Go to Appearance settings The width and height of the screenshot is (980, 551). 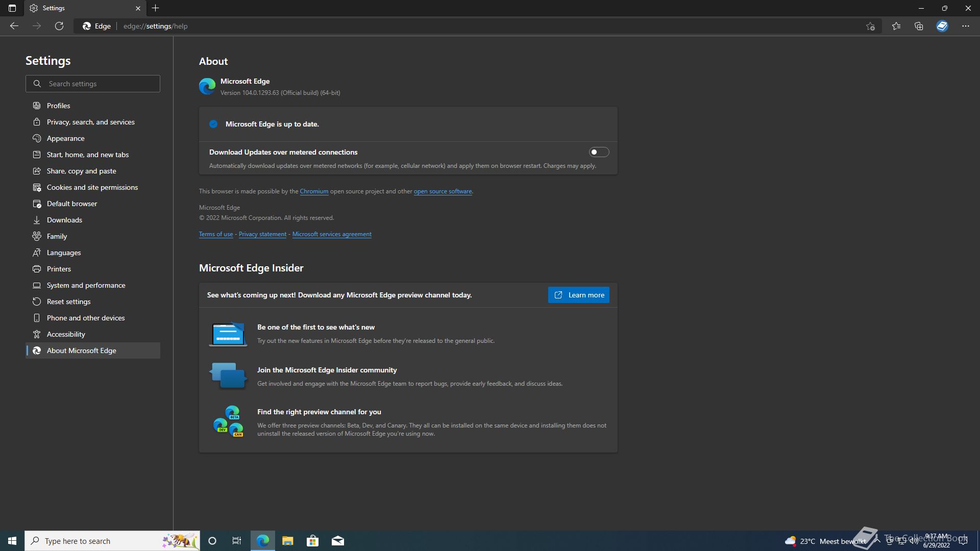tap(93, 138)
